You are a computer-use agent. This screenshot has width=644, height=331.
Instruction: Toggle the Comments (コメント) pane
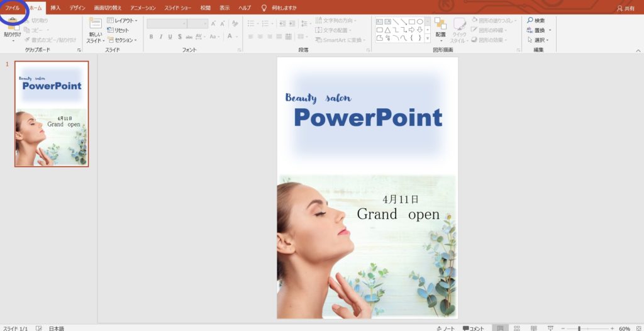474,328
